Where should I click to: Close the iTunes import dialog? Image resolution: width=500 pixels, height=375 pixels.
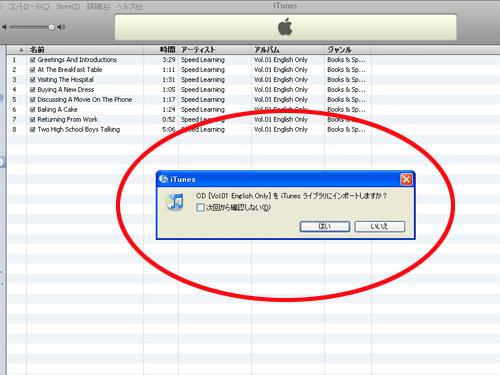407,179
